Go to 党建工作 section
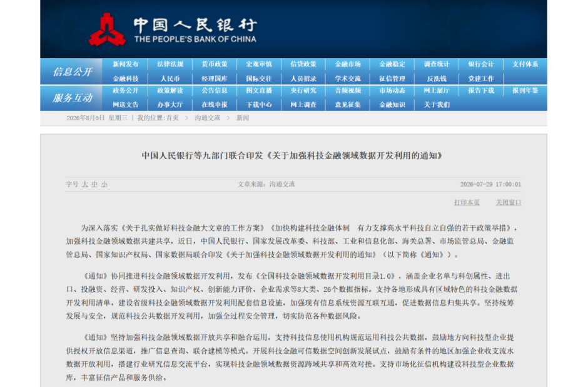The width and height of the screenshot is (588, 387). tap(481, 79)
